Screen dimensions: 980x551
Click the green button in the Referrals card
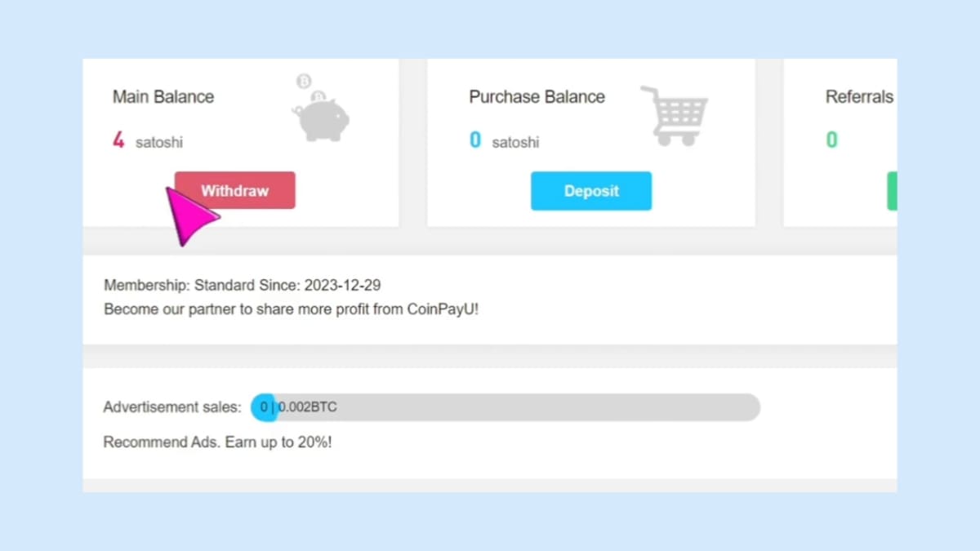pyautogui.click(x=892, y=191)
